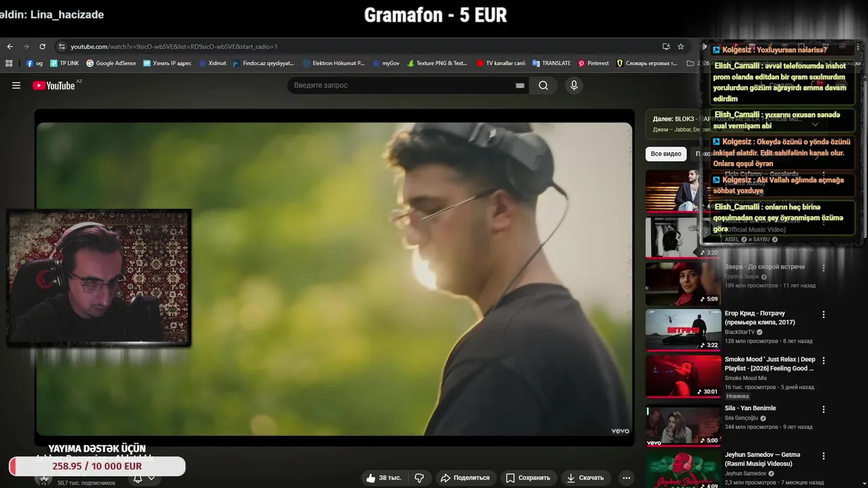This screenshot has width=868, height=488.
Task: Click the main video player
Action: point(334,279)
